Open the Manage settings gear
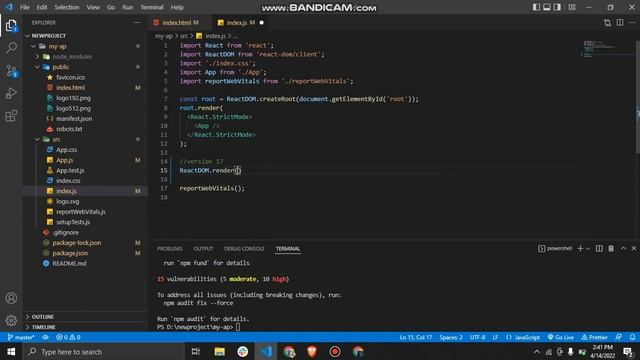This screenshot has height=360, width=640. (11, 320)
